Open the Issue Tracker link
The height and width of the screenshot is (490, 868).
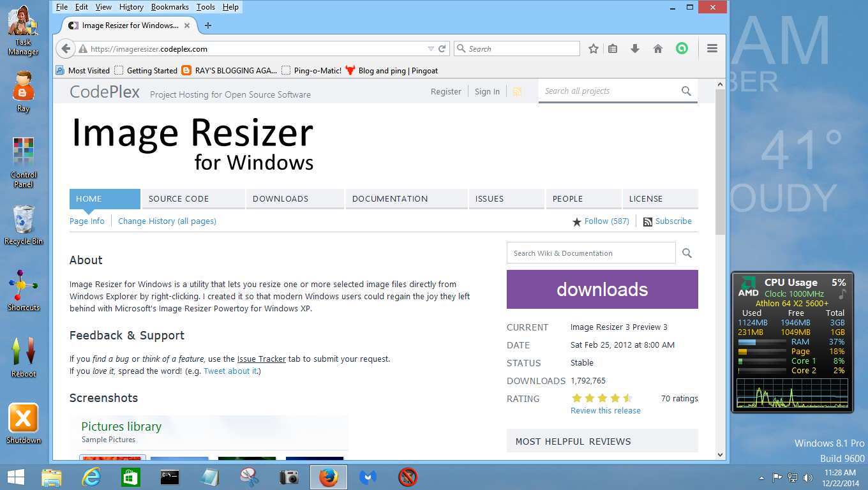(262, 359)
